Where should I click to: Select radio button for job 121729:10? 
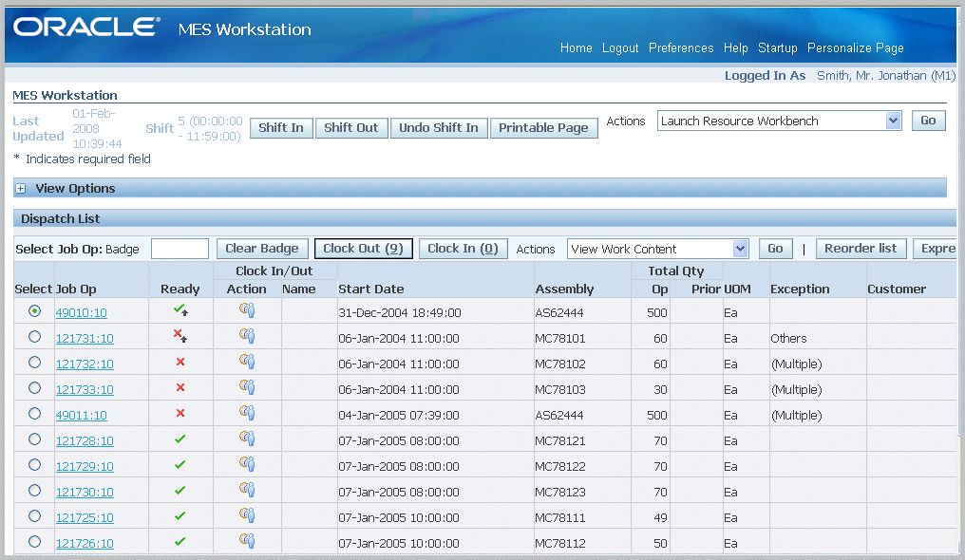(x=34, y=465)
